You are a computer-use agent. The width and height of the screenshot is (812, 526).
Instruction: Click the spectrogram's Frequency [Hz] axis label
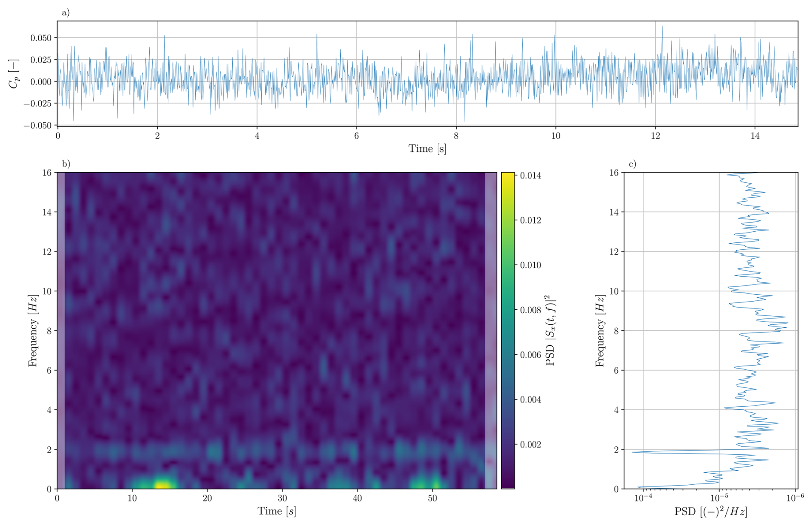pyautogui.click(x=33, y=330)
